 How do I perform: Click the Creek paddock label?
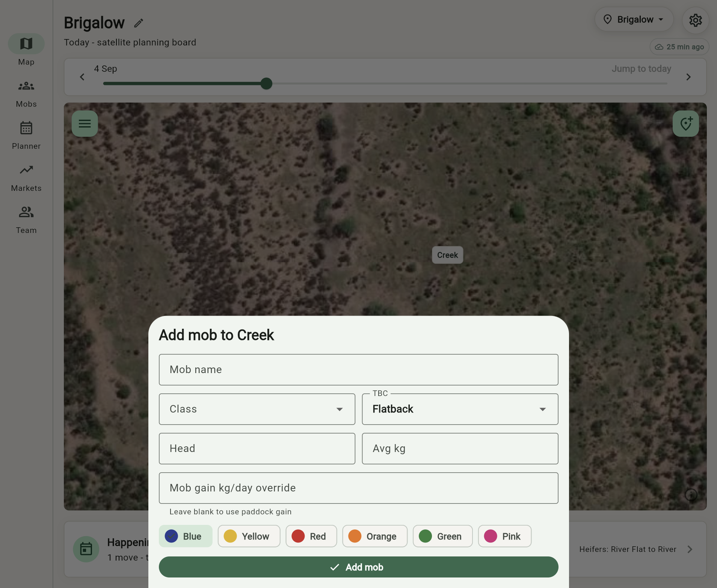coord(447,255)
